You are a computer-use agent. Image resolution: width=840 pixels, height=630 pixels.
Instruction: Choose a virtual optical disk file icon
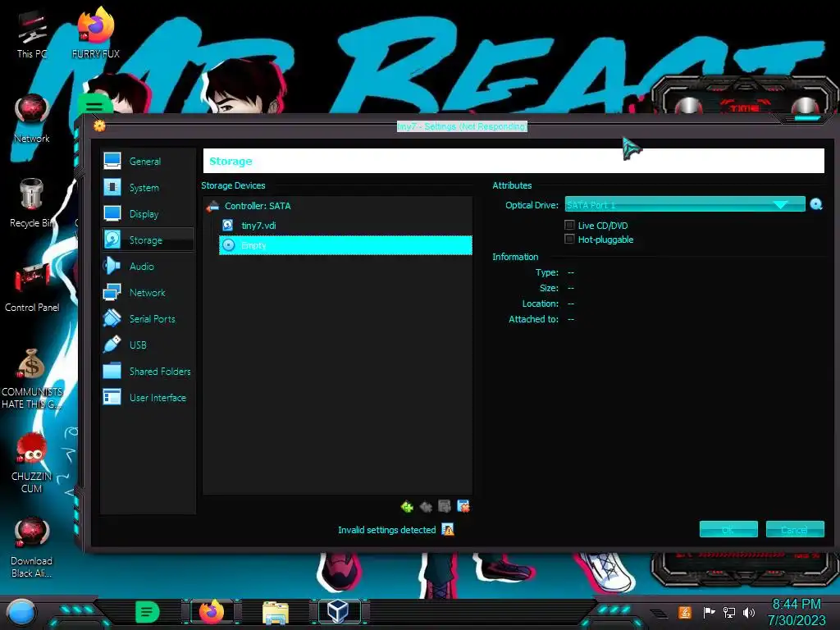pyautogui.click(x=816, y=204)
